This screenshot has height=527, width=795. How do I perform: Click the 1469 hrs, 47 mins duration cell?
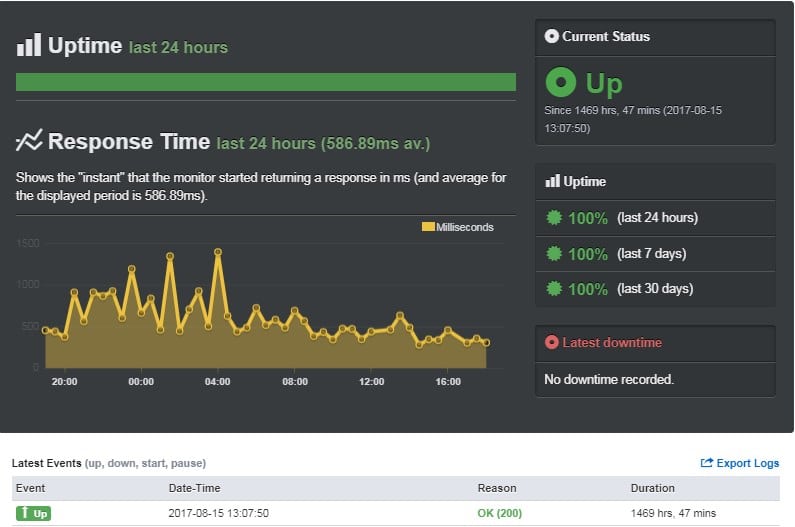(673, 513)
